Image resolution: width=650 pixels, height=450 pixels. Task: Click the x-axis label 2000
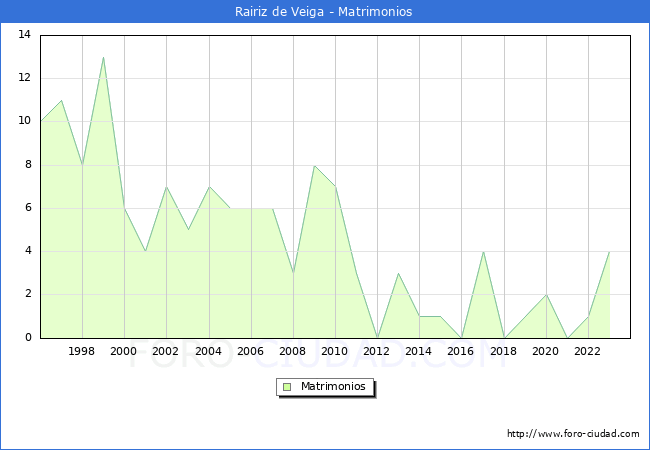pyautogui.click(x=124, y=351)
